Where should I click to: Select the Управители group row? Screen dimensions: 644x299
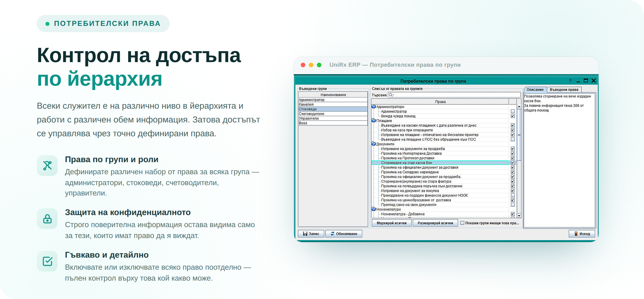coord(333,118)
